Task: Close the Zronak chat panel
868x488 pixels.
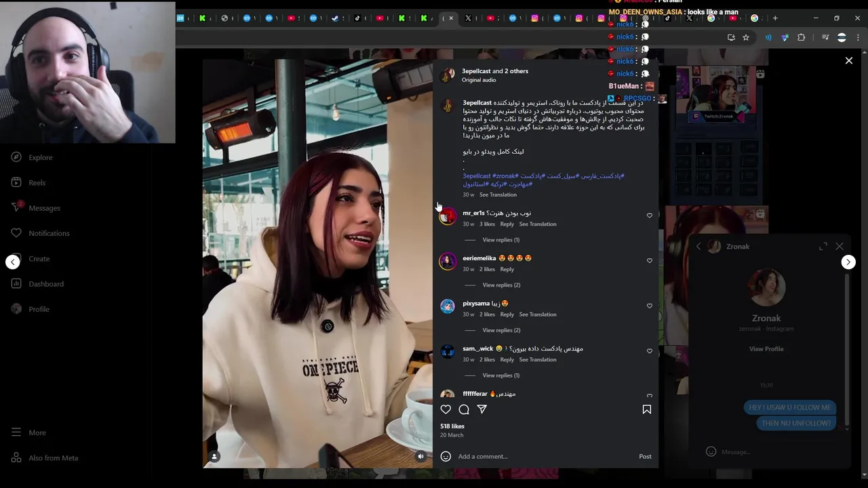Action: (840, 247)
